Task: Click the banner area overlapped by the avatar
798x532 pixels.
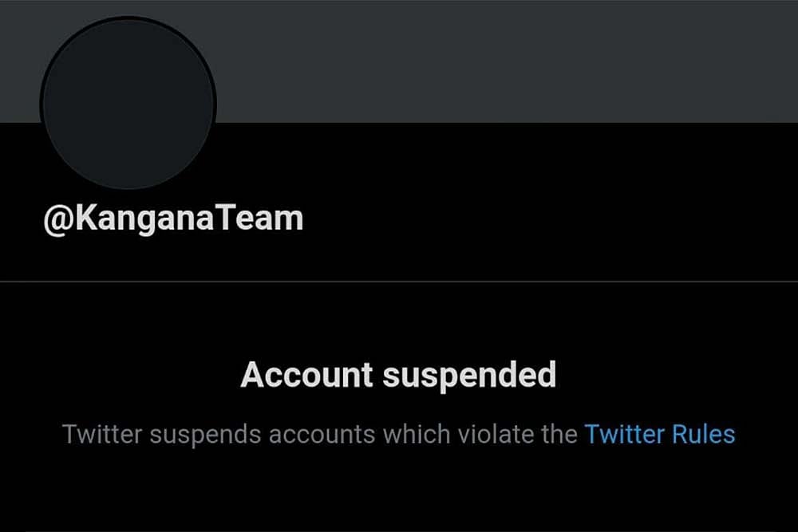Action: point(128,71)
